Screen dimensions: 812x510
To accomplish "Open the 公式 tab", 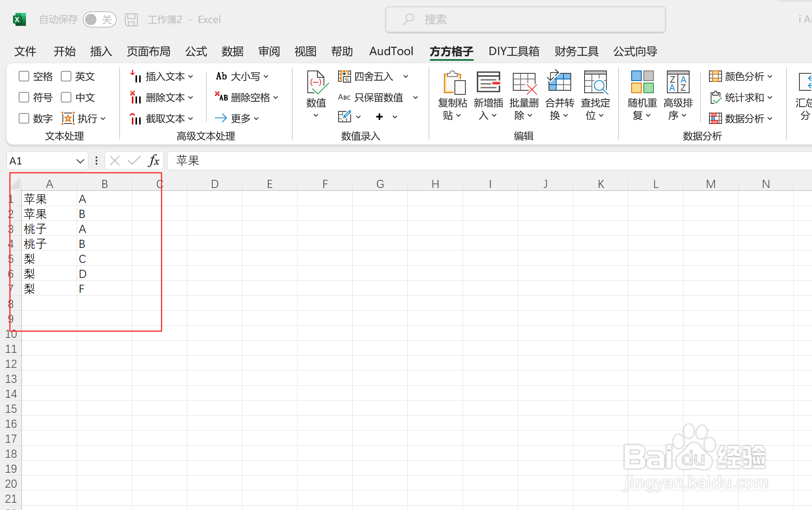I will (196, 51).
